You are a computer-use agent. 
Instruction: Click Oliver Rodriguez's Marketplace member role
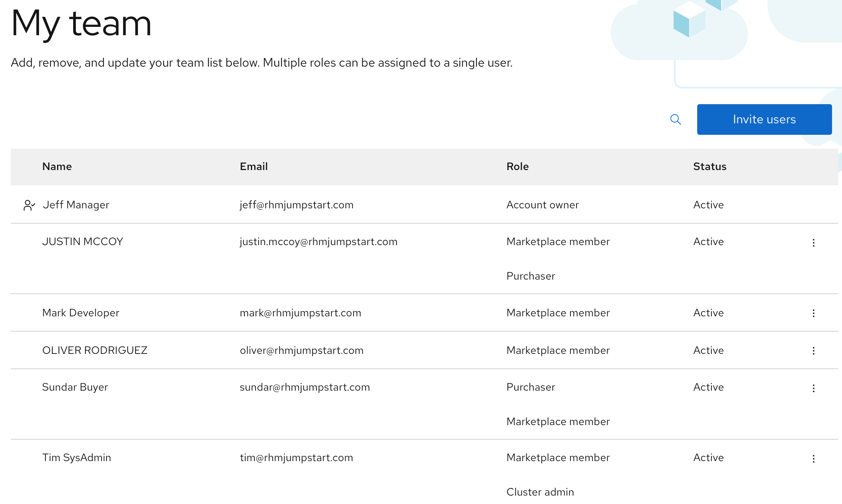pos(558,350)
